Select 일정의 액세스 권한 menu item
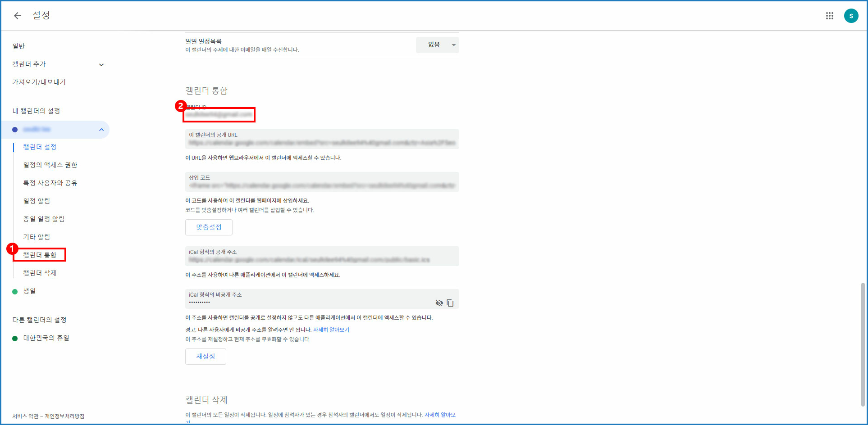 pos(50,165)
